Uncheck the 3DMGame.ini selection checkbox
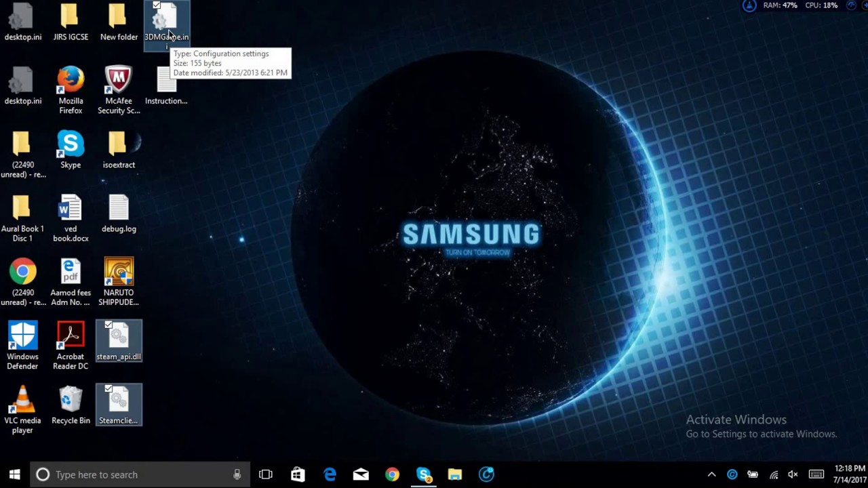Viewport: 868px width, 488px height. 157,5
